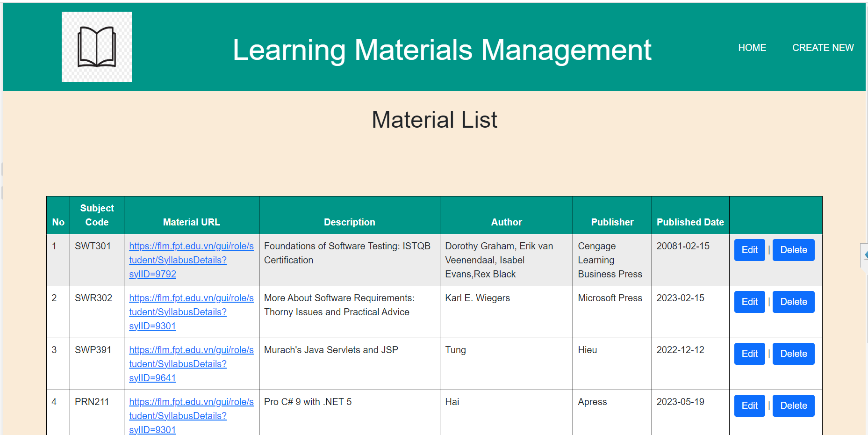Click the Author column header

pyautogui.click(x=506, y=222)
